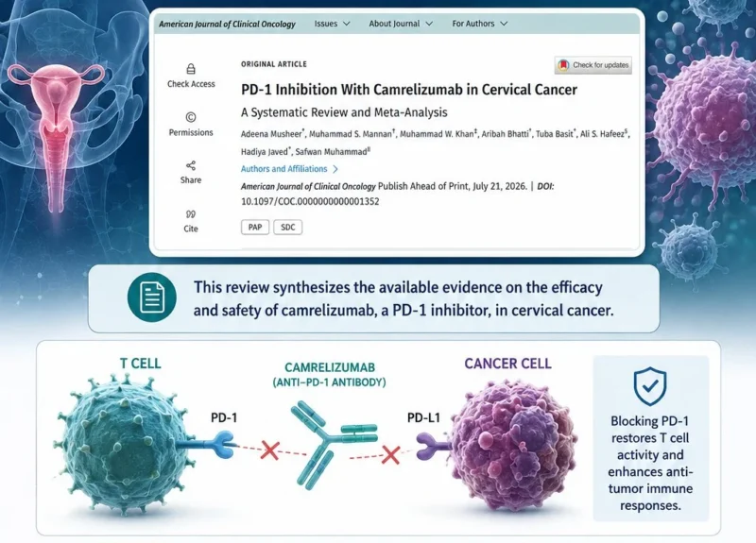Click the subtitle 'A Systematic Review and Meta-Analysis'
This screenshot has height=543, width=756.
[x=344, y=112]
